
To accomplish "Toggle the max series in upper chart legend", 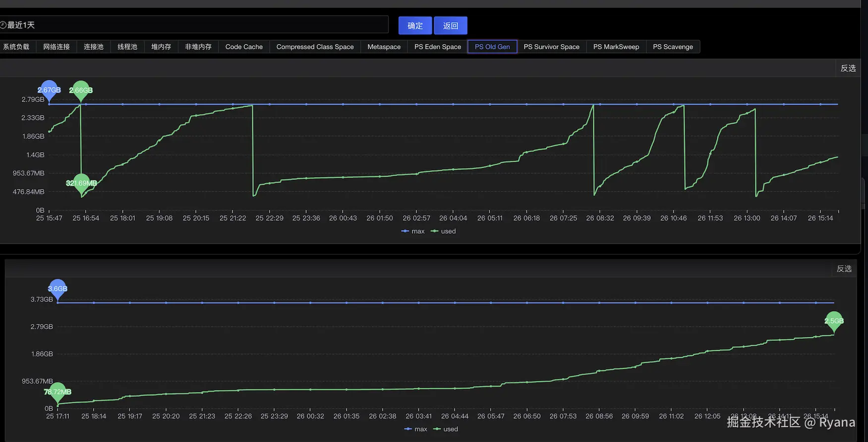I will (413, 231).
